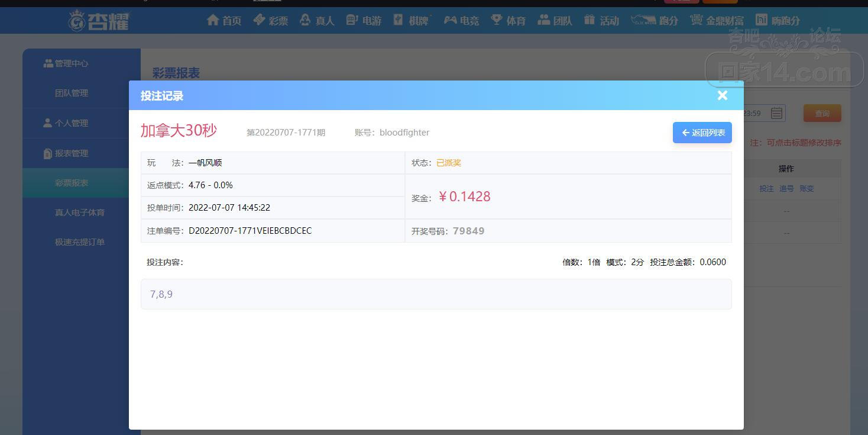Viewport: 868px width, 435px height.
Task: Click the 杏耀 site logo
Action: 98,21
